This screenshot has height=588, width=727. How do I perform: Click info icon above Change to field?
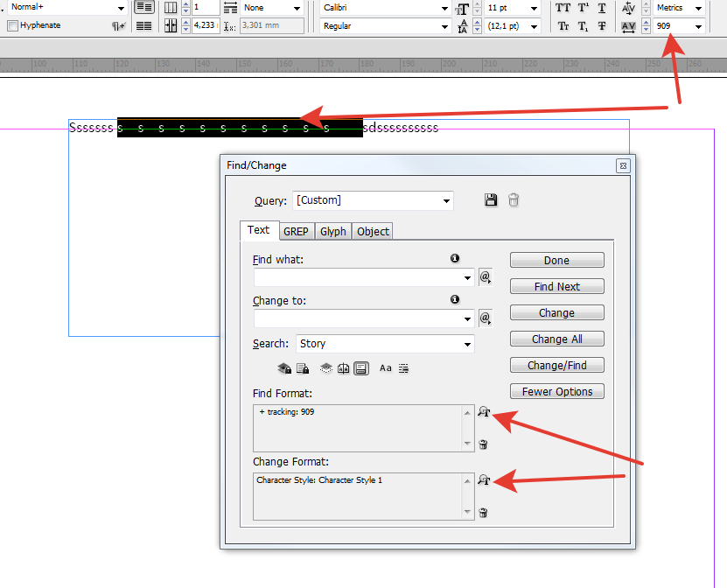[x=455, y=299]
